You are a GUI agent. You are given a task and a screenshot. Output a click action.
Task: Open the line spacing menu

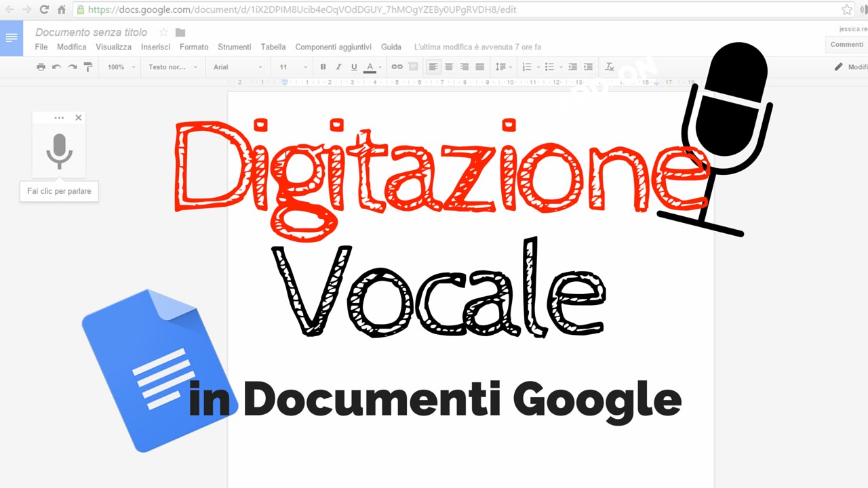pyautogui.click(x=502, y=67)
